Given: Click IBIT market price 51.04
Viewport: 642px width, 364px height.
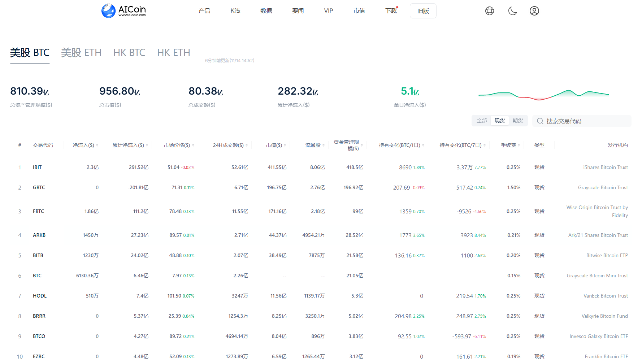Looking at the screenshot, I should [173, 167].
